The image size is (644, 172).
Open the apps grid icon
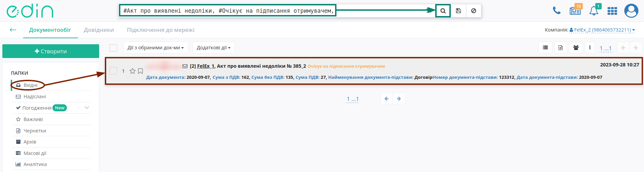click(612, 11)
